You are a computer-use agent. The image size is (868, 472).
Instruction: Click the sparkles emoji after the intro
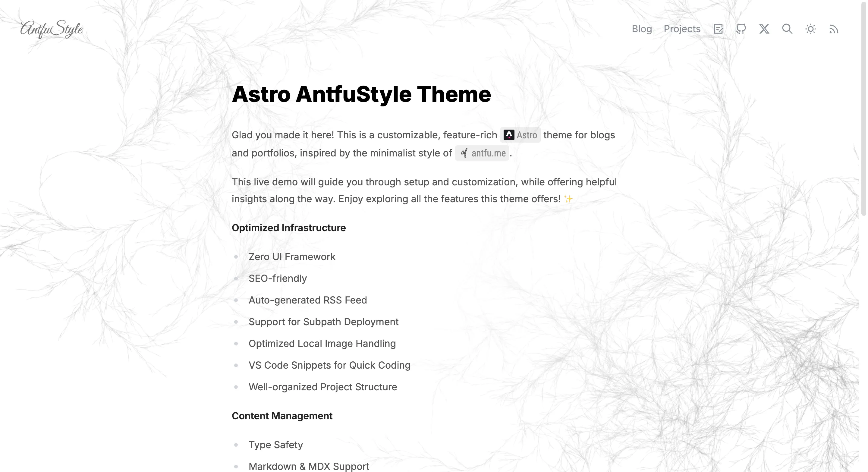[568, 199]
